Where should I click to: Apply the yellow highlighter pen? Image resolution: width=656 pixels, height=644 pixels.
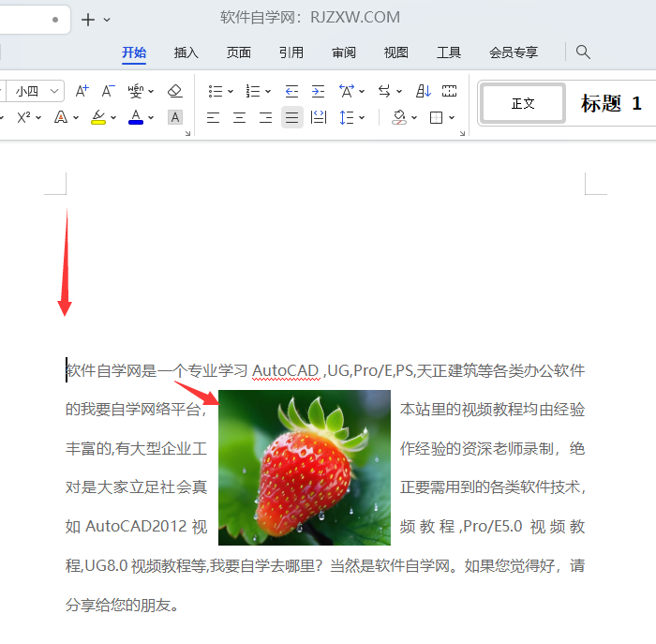pos(98,117)
